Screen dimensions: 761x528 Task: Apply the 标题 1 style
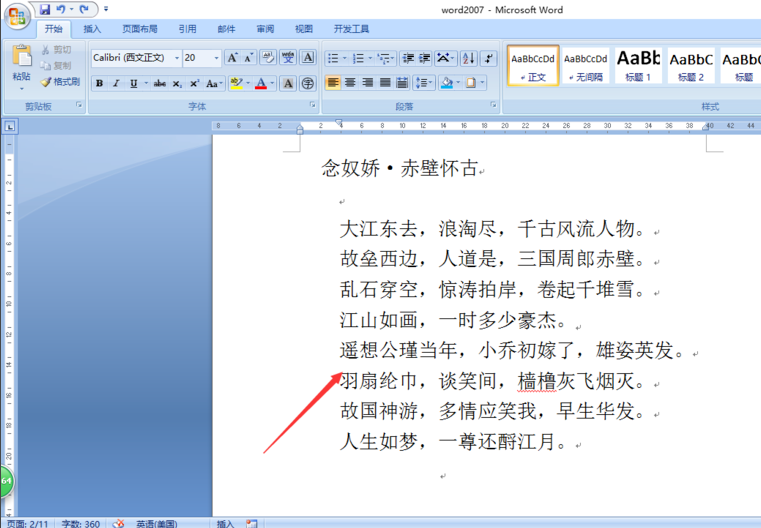[638, 66]
